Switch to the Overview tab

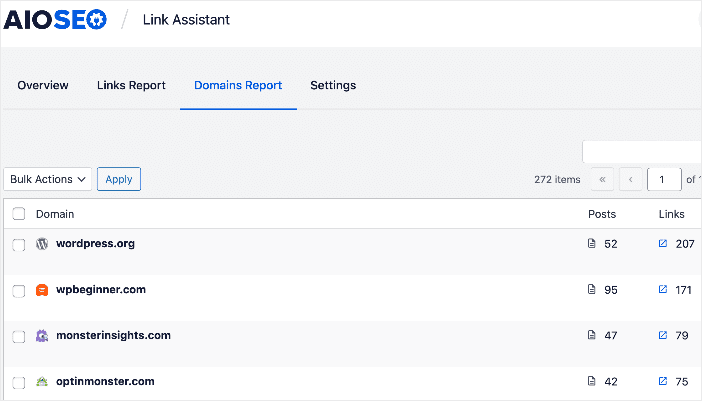tap(43, 85)
